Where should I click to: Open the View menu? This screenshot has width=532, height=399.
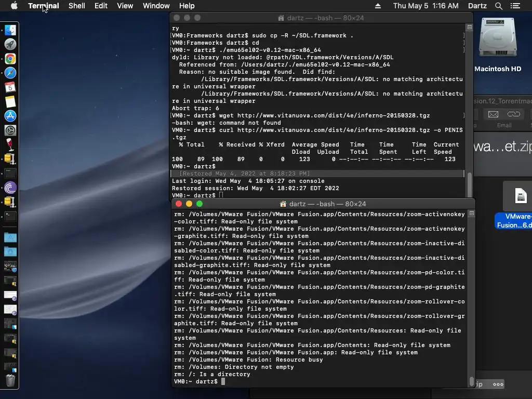[x=125, y=6]
